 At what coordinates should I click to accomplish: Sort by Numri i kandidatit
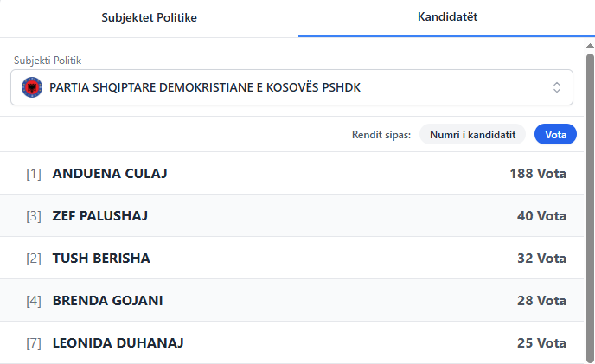point(472,134)
